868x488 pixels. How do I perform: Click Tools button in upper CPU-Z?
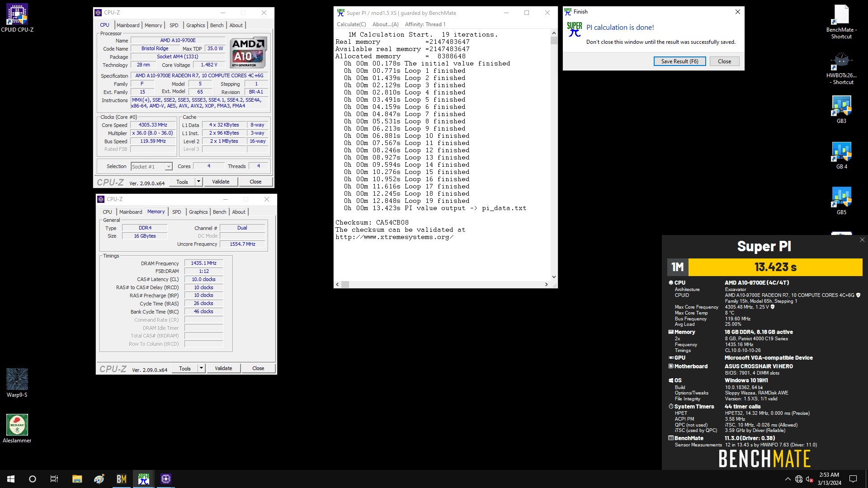[x=182, y=182]
